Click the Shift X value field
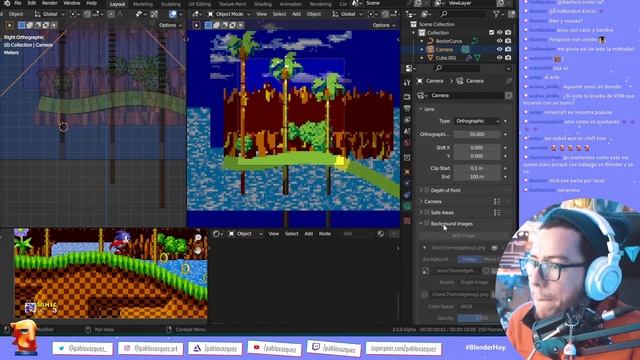Screen dimensions: 640x360 pos(477,147)
